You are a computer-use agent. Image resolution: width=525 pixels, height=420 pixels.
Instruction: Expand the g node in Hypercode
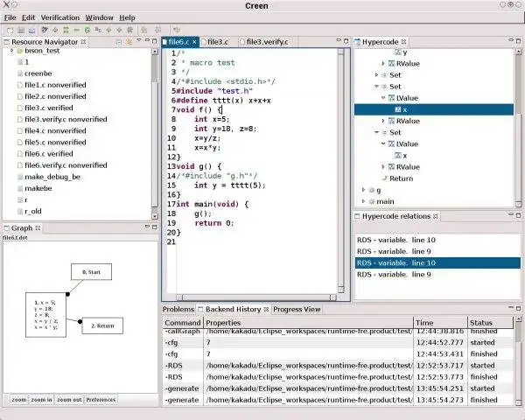click(363, 190)
